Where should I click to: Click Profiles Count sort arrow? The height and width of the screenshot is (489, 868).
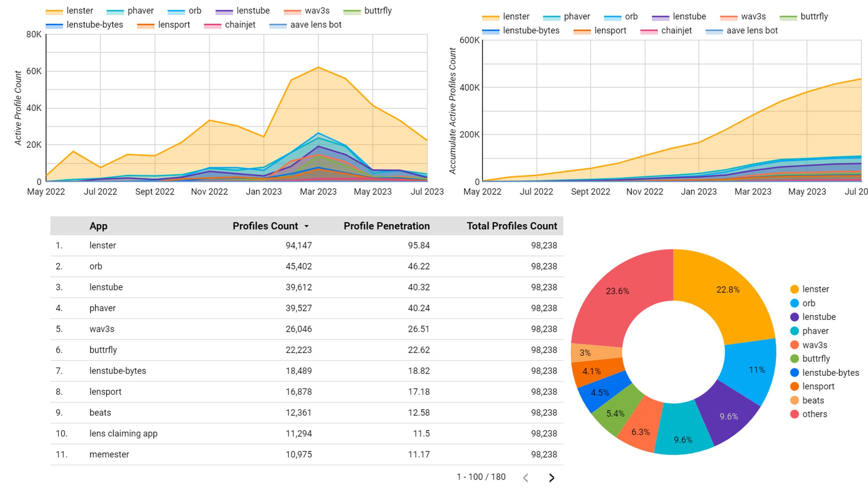pyautogui.click(x=307, y=226)
